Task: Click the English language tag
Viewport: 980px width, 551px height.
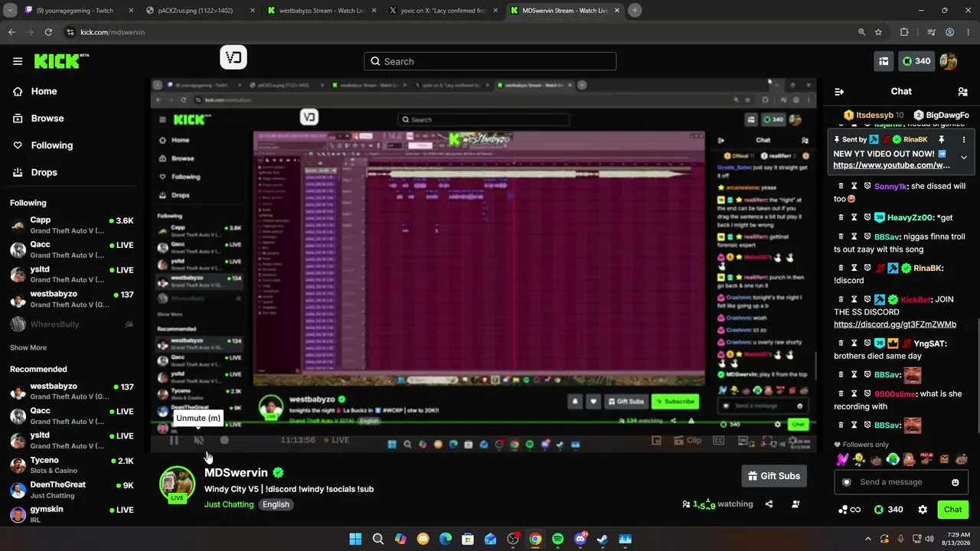Action: pos(276,504)
